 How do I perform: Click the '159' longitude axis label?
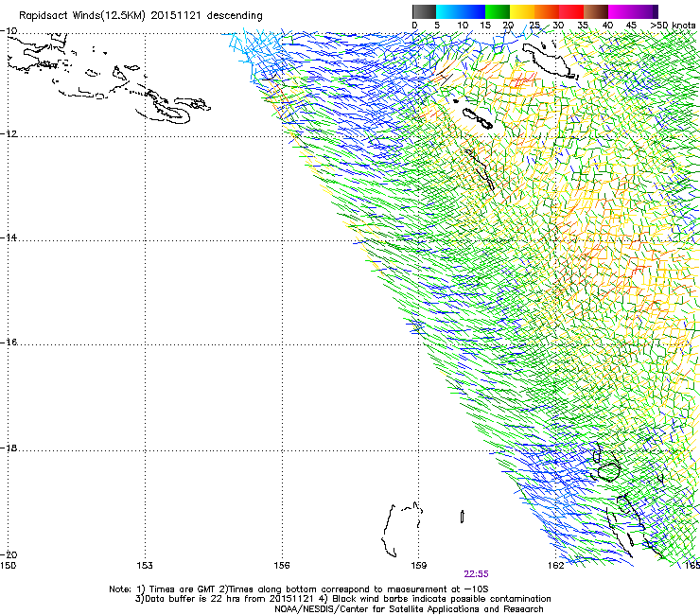419,566
